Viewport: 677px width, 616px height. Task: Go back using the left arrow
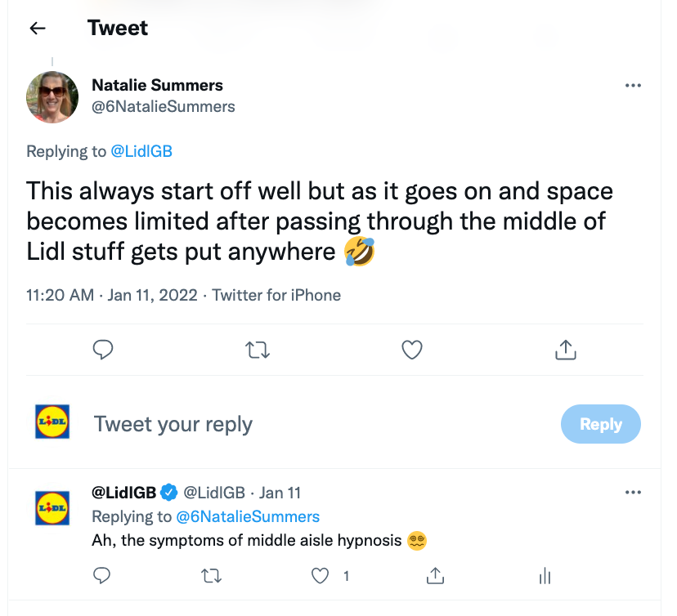[x=38, y=29]
